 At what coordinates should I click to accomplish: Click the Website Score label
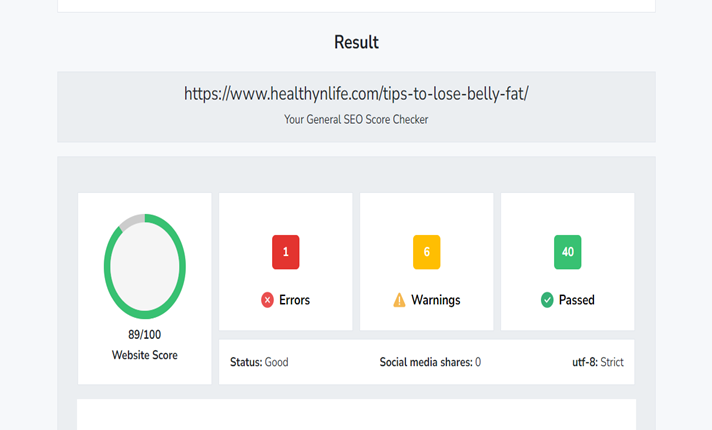click(145, 355)
